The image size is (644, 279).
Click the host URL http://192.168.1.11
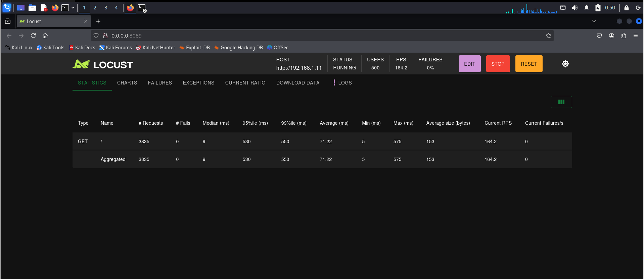(299, 68)
